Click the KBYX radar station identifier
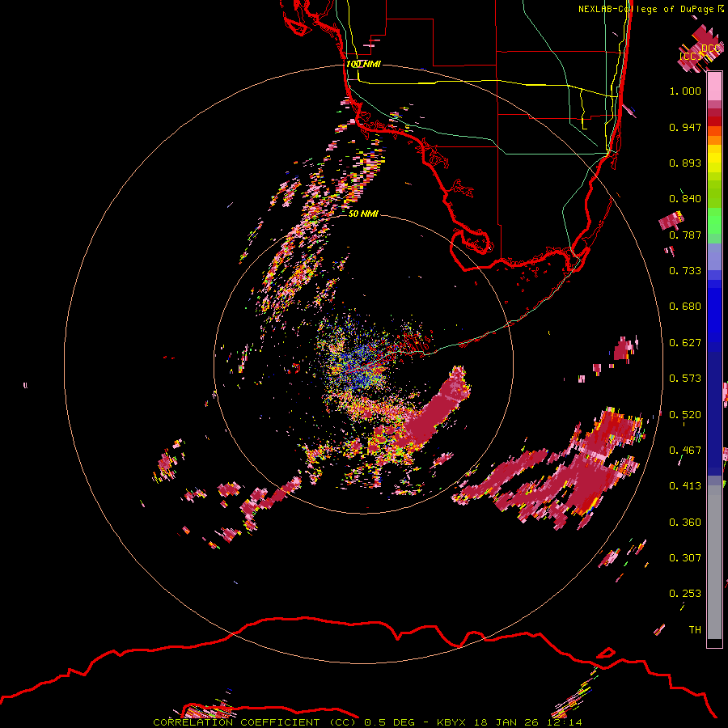This screenshot has width=728, height=728. pyautogui.click(x=451, y=722)
